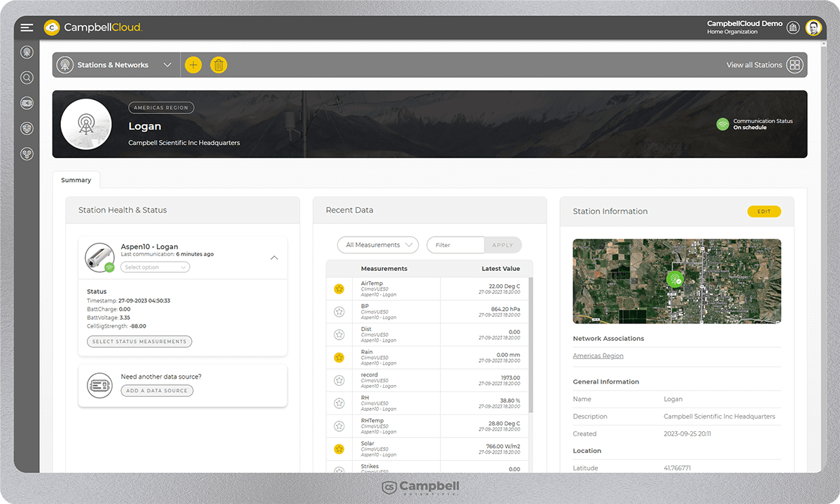
Task: Open the hamburger navigation menu
Action: pyautogui.click(x=27, y=28)
